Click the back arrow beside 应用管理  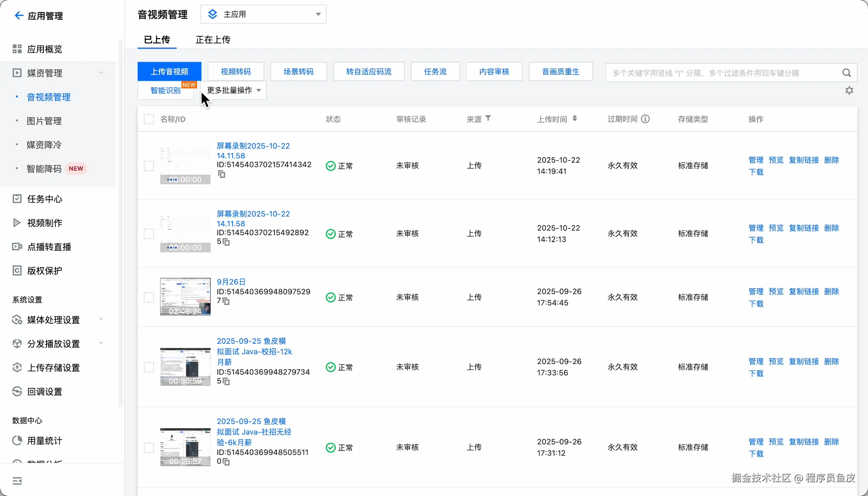[x=18, y=16]
